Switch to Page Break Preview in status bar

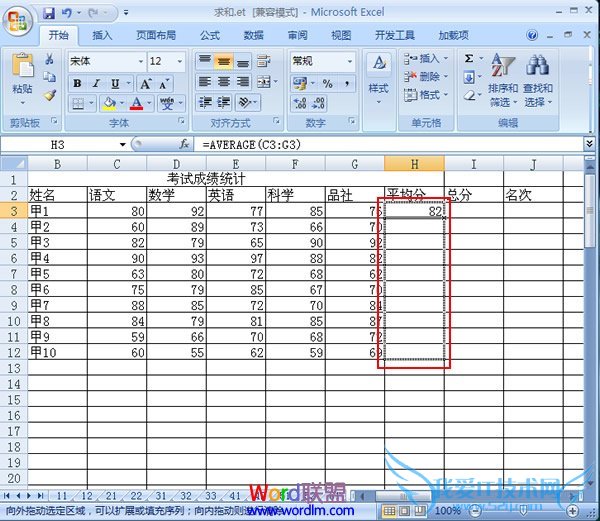point(420,511)
